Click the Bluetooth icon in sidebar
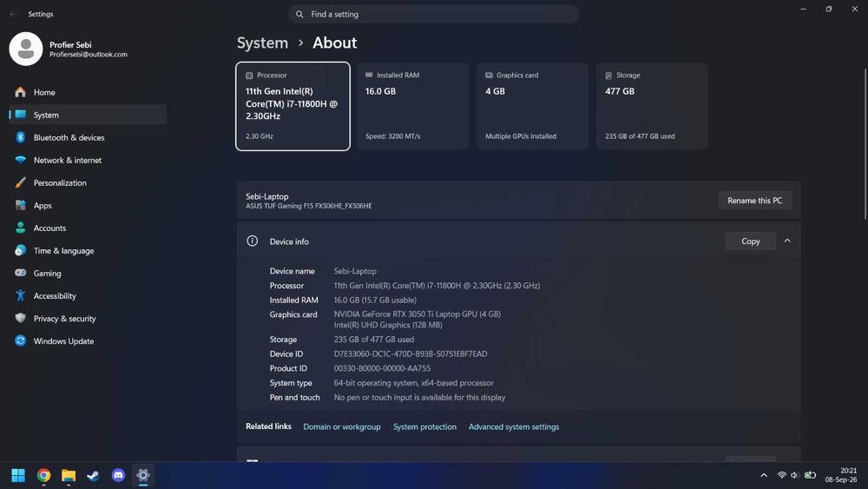Viewport: 868px width, 489px height. tap(21, 136)
